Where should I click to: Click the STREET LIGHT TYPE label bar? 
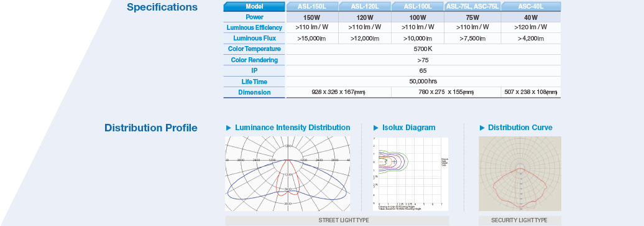pyautogui.click(x=337, y=220)
